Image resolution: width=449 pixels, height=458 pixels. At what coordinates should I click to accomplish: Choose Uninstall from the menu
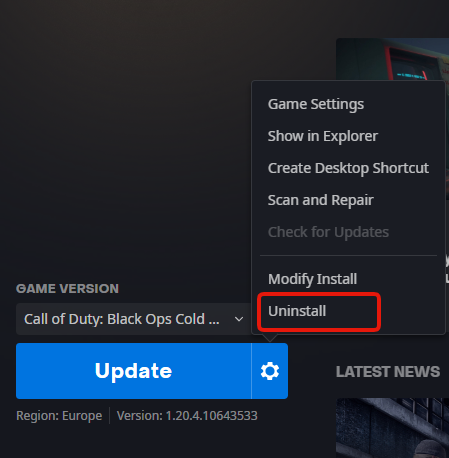coord(297,311)
